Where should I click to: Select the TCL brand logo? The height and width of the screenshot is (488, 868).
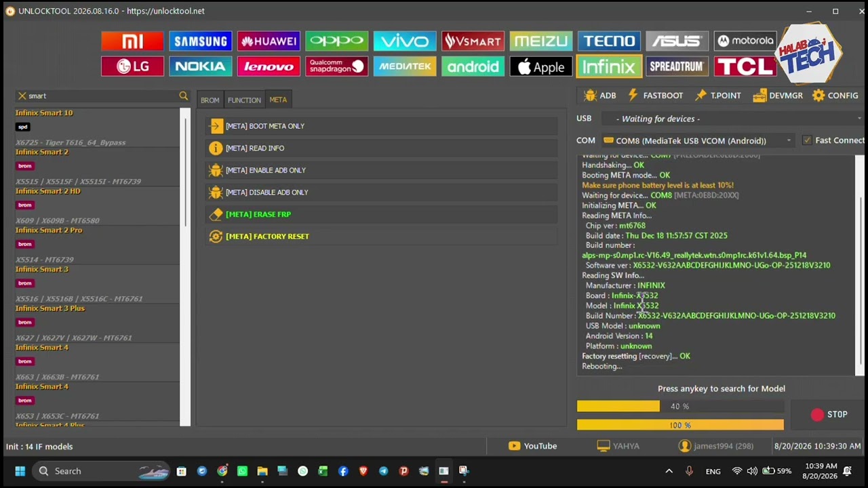(745, 66)
